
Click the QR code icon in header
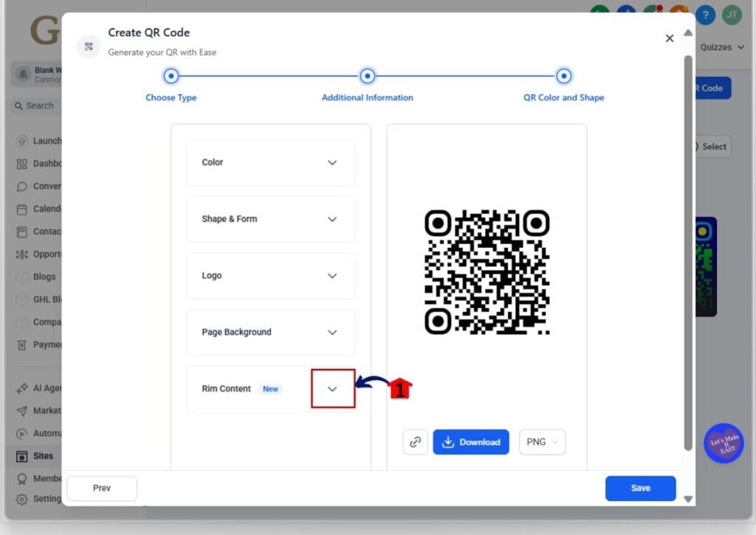(89, 46)
